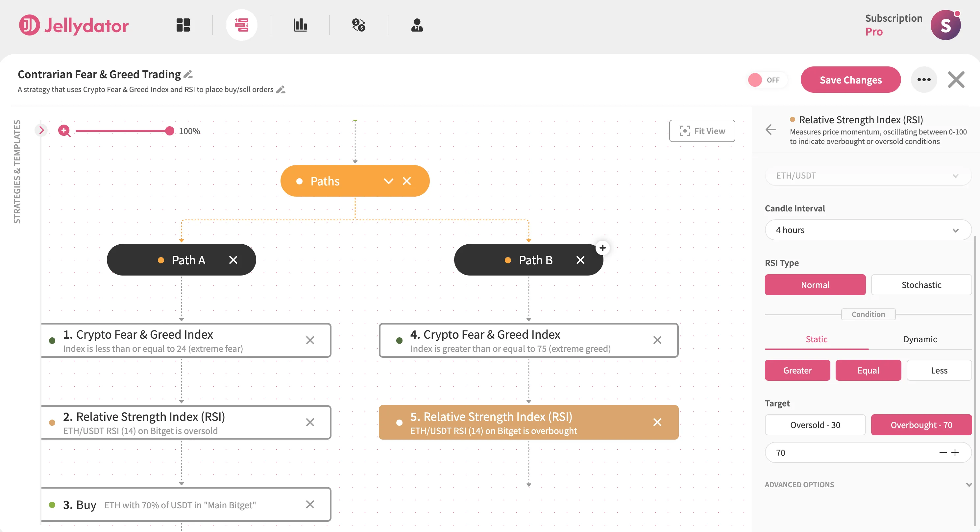Select Oversold - 30 target

click(815, 425)
